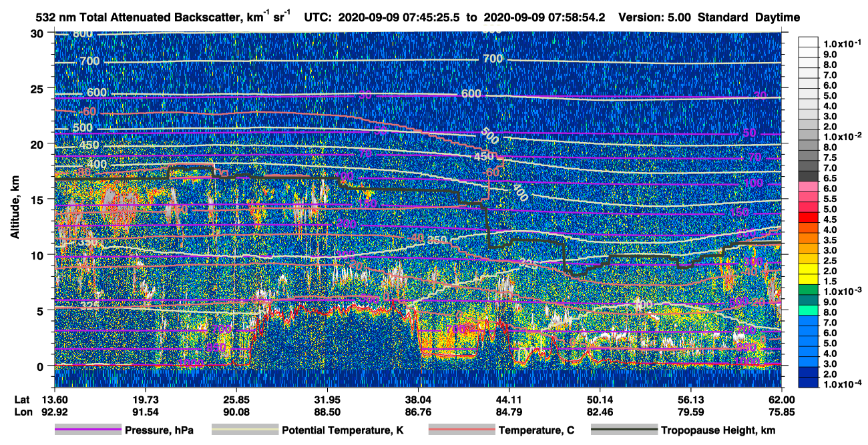Click the 'Lon' row label
The image size is (868, 445).
point(23,412)
